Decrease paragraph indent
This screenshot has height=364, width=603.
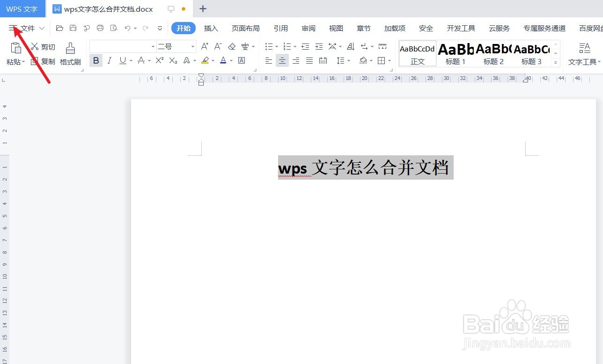coord(305,46)
